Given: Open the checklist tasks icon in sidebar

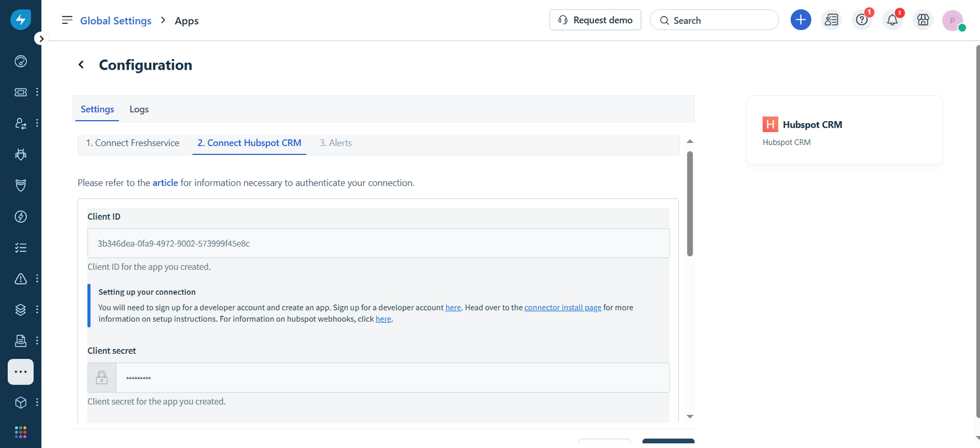Looking at the screenshot, I should 21,248.
